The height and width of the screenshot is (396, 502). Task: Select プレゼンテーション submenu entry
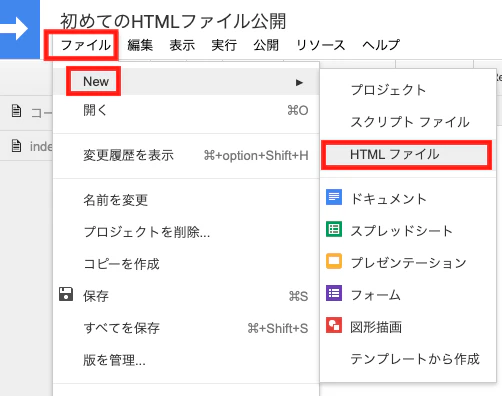point(408,263)
